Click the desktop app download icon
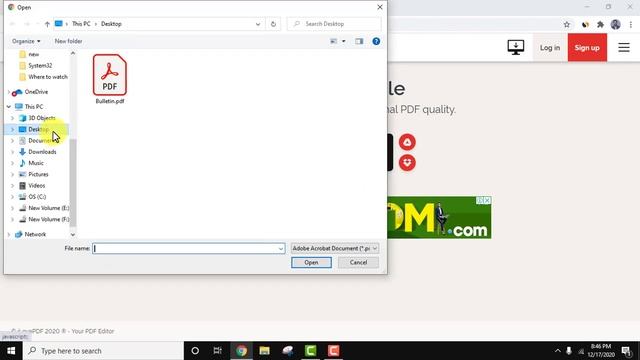Image resolution: width=640 pixels, height=360 pixels. pyautogui.click(x=516, y=47)
